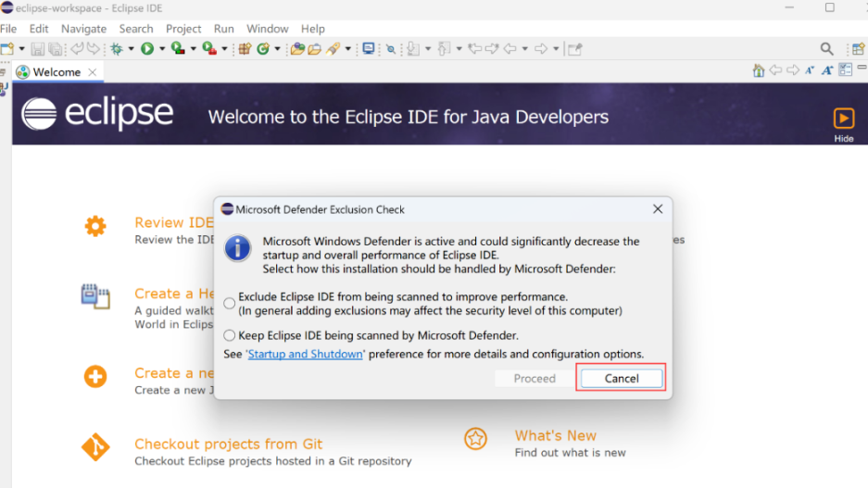Screen dimensions: 868x488
Task: Expand the External Tools dropdown arrow
Action: pyautogui.click(x=224, y=49)
